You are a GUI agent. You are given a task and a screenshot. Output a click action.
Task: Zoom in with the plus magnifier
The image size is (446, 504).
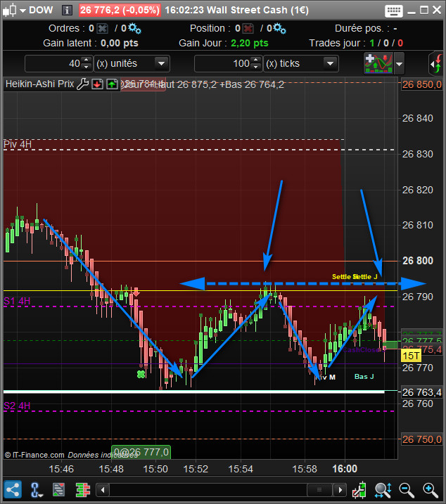click(x=431, y=490)
